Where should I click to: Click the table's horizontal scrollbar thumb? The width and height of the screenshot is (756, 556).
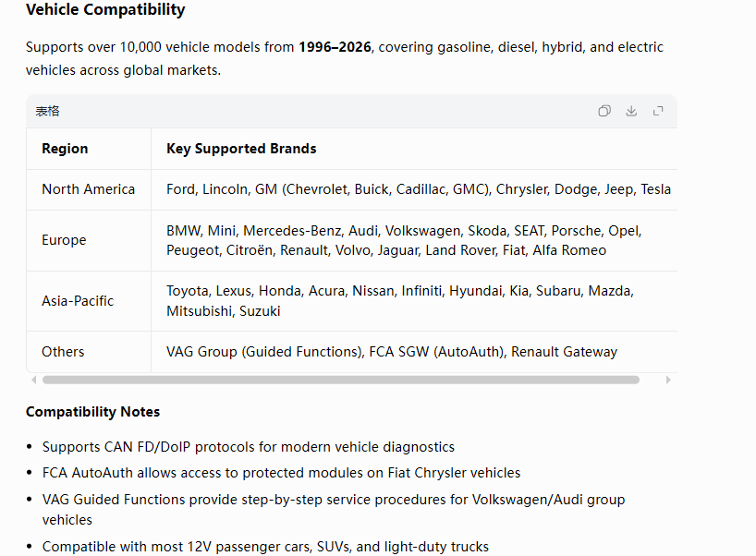coord(341,380)
